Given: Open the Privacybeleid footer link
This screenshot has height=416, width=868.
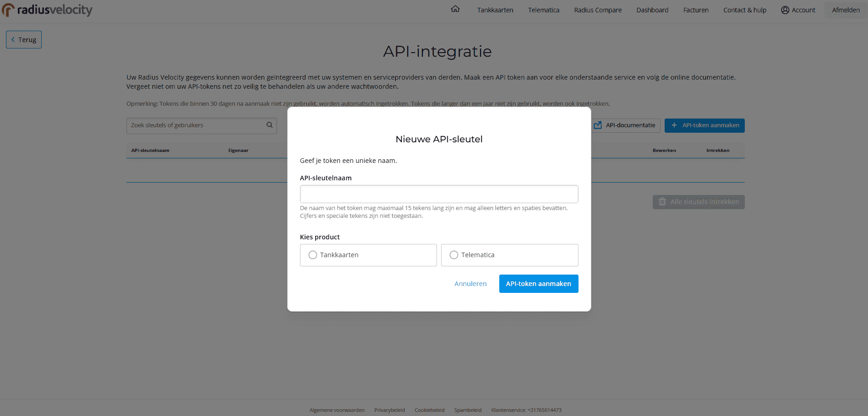Looking at the screenshot, I should point(389,410).
